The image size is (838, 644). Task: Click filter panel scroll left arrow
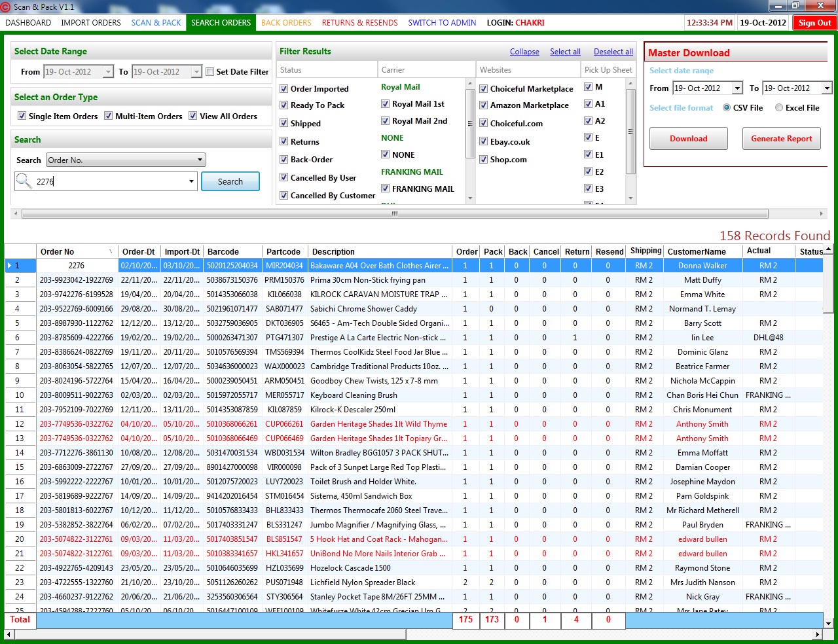click(16, 213)
